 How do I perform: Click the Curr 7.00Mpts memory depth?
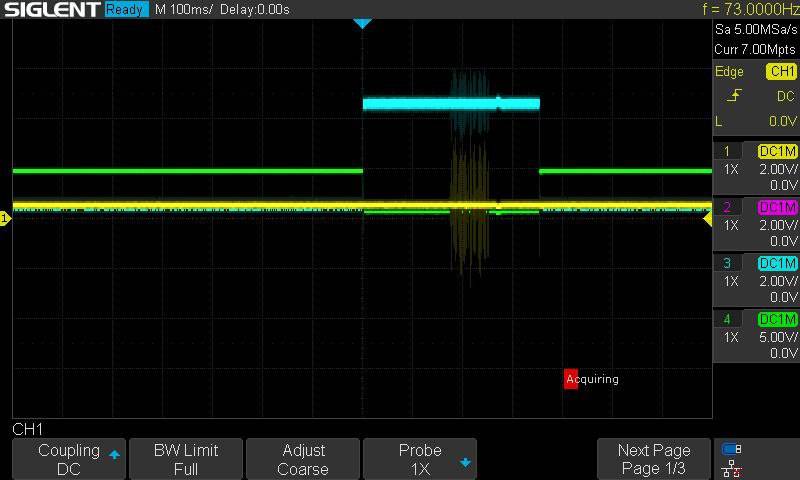click(755, 49)
